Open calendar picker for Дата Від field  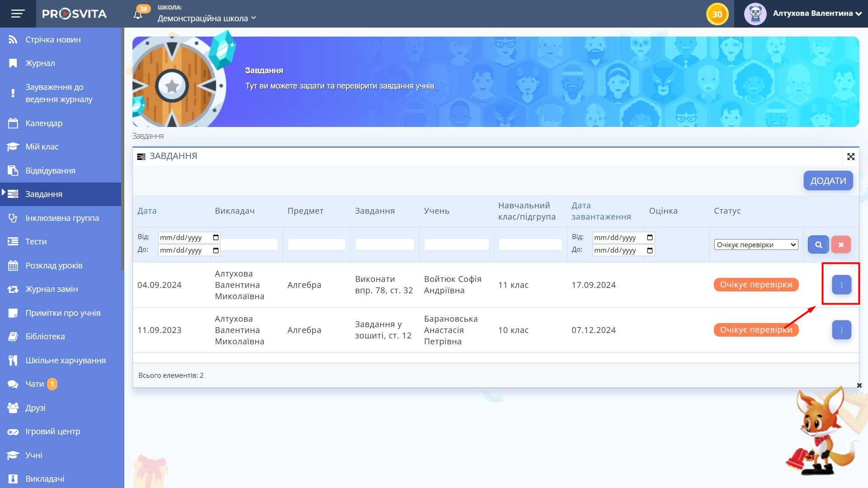(216, 238)
